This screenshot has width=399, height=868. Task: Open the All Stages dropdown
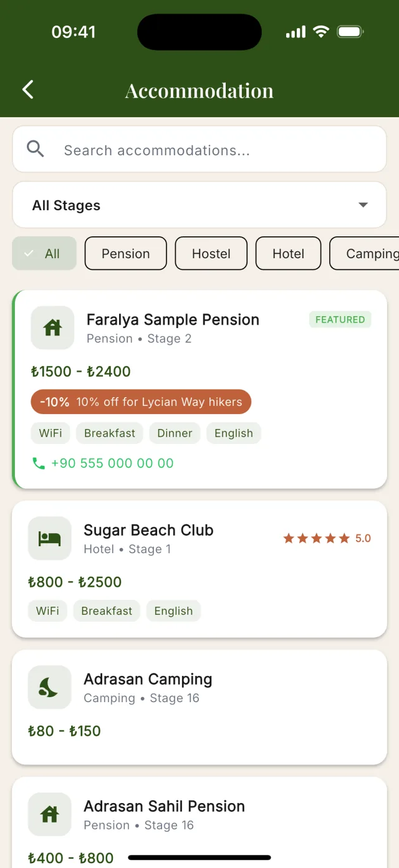199,205
